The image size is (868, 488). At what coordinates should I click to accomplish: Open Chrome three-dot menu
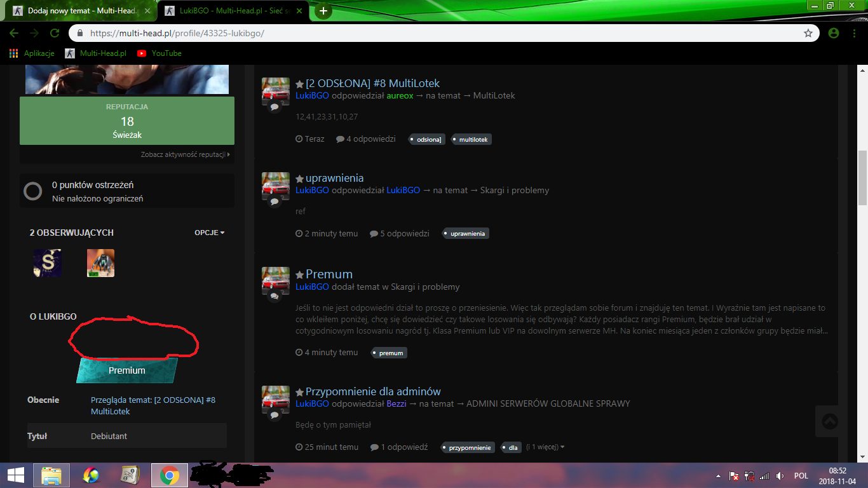[855, 33]
